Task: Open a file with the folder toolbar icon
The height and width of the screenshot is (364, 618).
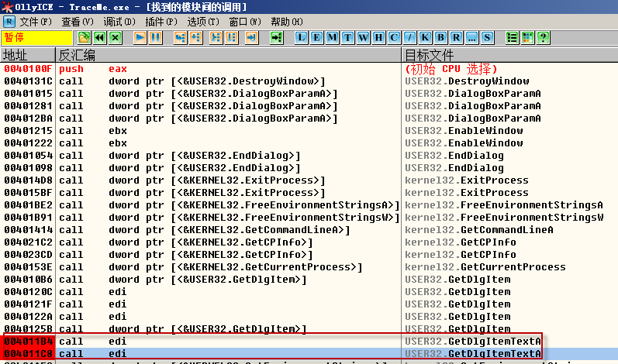Action: pos(84,38)
